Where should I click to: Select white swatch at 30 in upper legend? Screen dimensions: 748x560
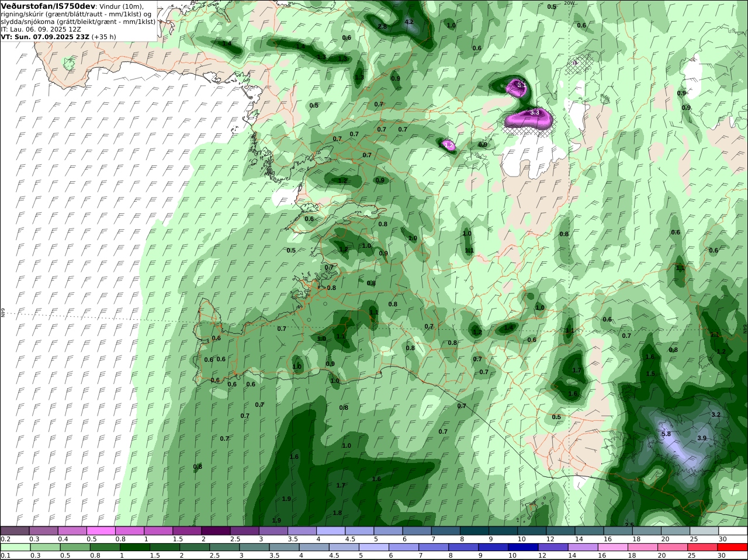point(733,531)
